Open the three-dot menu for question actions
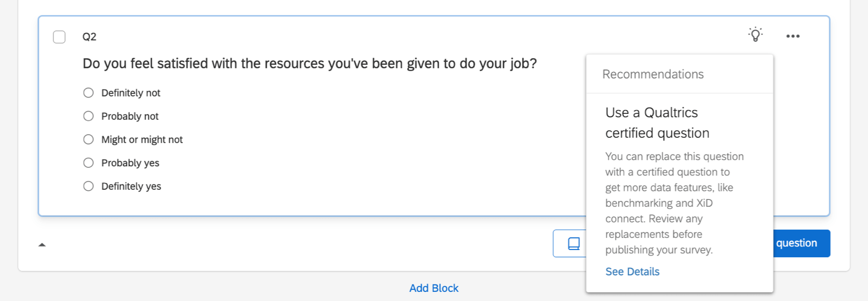This screenshot has height=301, width=868. pyautogui.click(x=793, y=36)
